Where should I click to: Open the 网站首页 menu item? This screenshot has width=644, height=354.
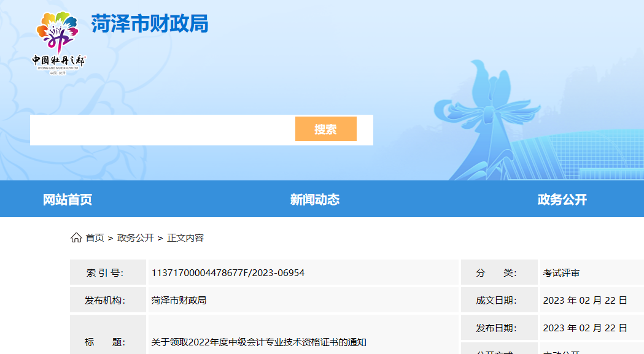pos(68,199)
